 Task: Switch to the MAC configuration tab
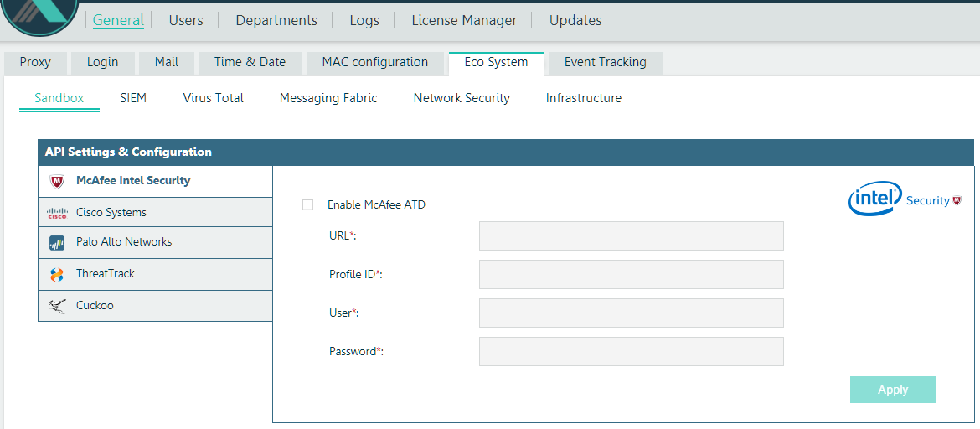[374, 62]
